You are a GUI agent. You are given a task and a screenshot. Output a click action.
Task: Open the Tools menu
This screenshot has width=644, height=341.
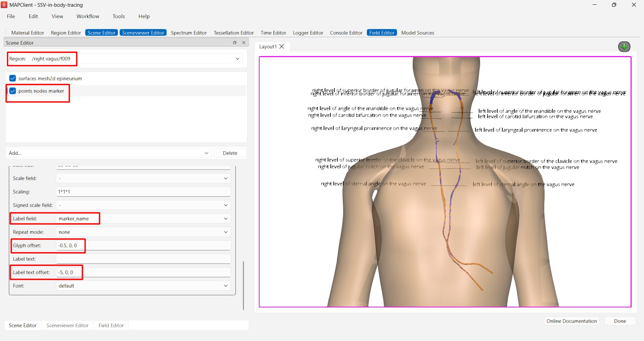119,16
